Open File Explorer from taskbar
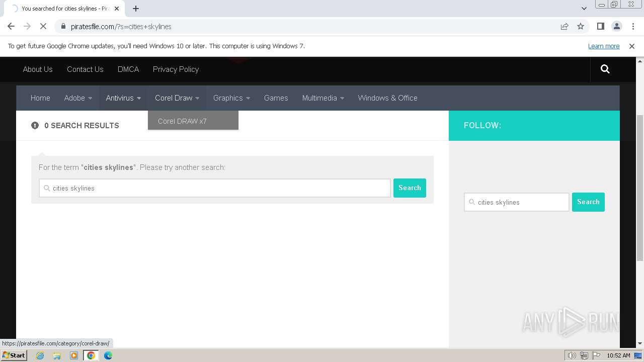Screen dimensions: 644x362 coord(57,355)
